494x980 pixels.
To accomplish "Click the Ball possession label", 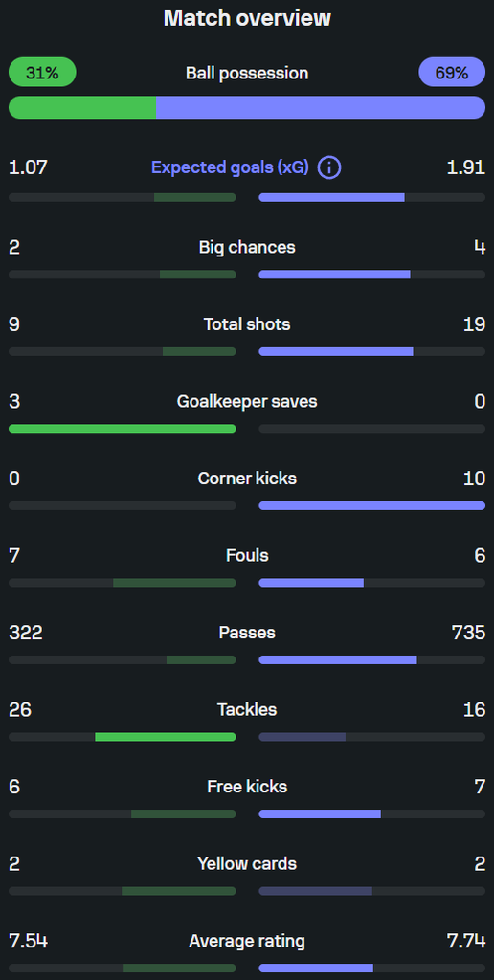I will [247, 73].
